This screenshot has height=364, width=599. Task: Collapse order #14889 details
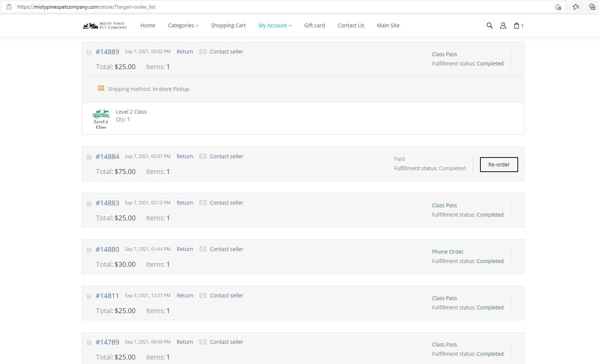(89, 52)
